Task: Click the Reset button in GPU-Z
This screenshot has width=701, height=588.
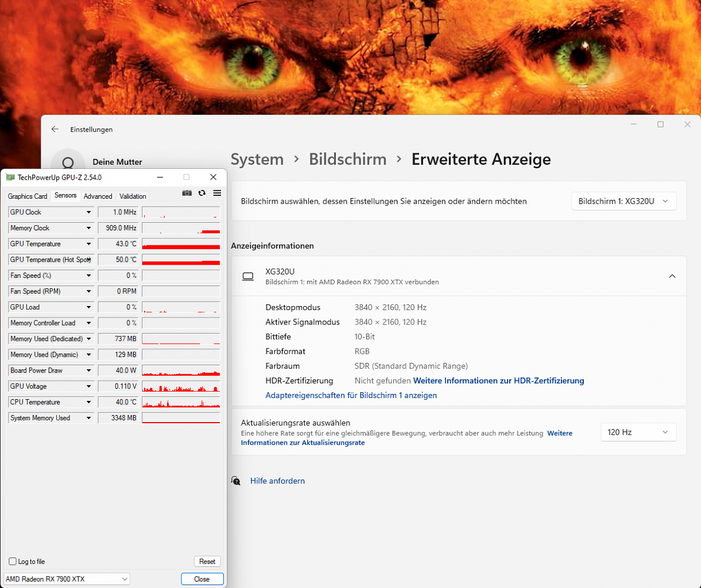Action: pos(207,562)
